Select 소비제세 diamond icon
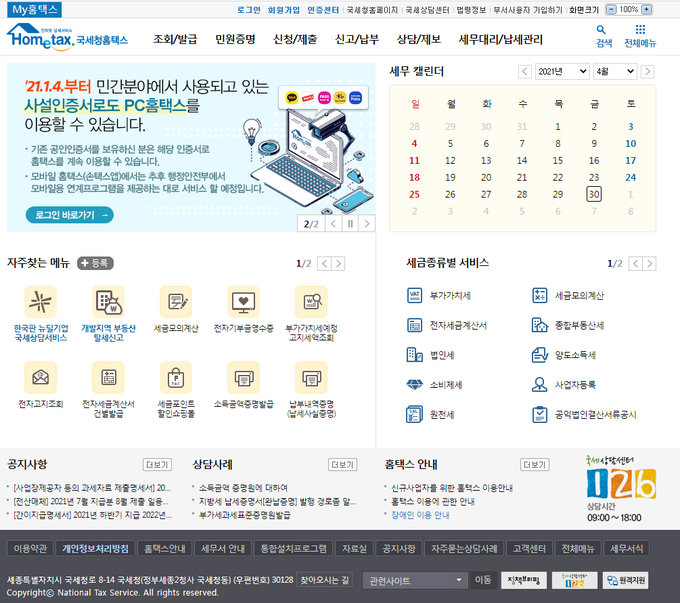The height and width of the screenshot is (603, 680). (x=415, y=384)
